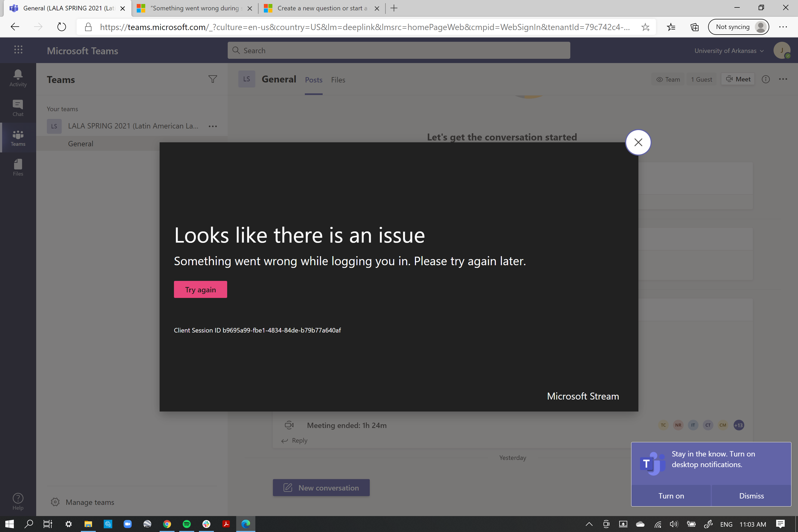Click the 1 Guest label

coord(701,79)
